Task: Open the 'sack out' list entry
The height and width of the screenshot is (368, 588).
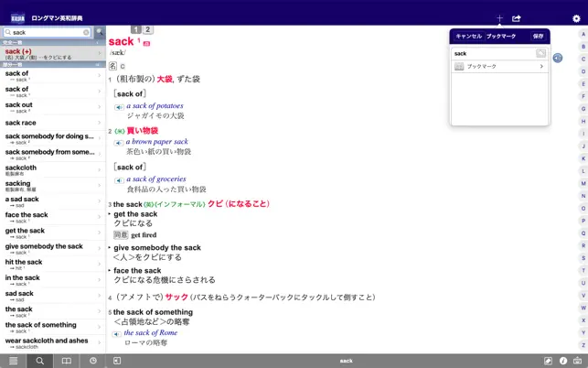Action: pos(52,106)
